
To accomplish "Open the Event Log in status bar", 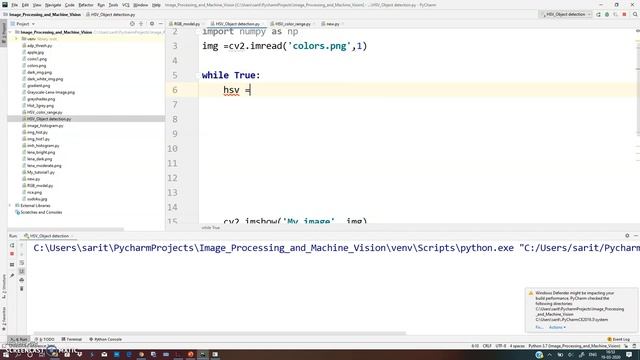I will [x=619, y=339].
